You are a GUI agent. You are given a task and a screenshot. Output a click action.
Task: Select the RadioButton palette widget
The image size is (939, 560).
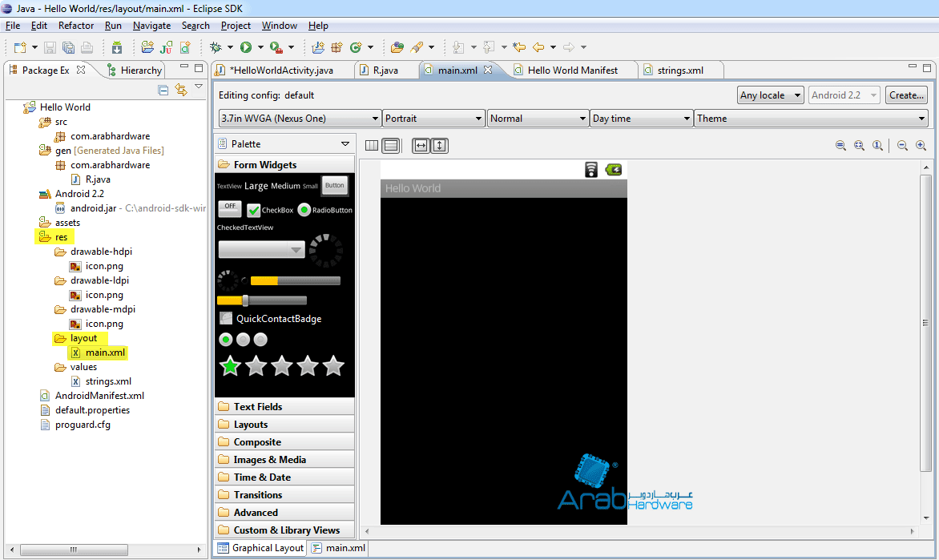(325, 210)
